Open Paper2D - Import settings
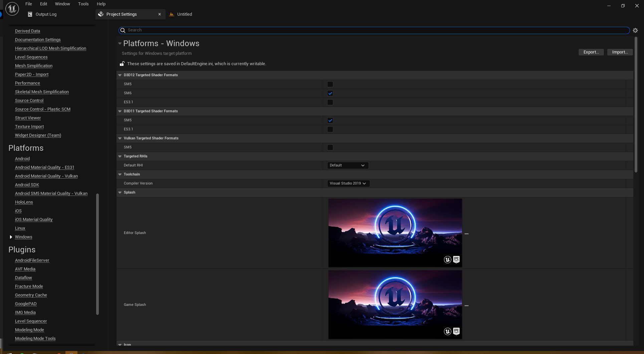This screenshot has height=354, width=644. [32, 75]
